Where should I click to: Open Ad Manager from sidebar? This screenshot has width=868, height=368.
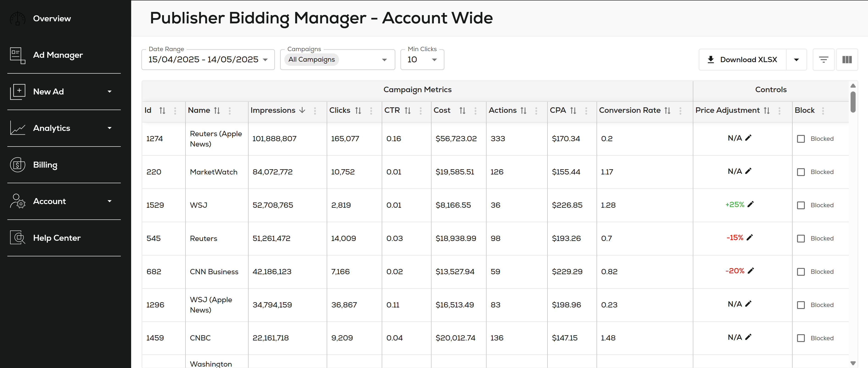pos(58,55)
